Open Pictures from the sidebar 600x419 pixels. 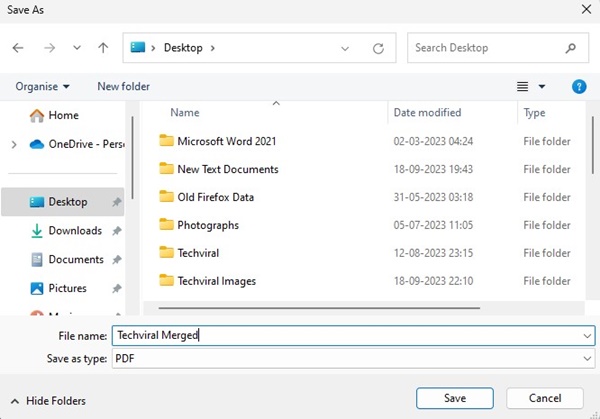point(58,288)
